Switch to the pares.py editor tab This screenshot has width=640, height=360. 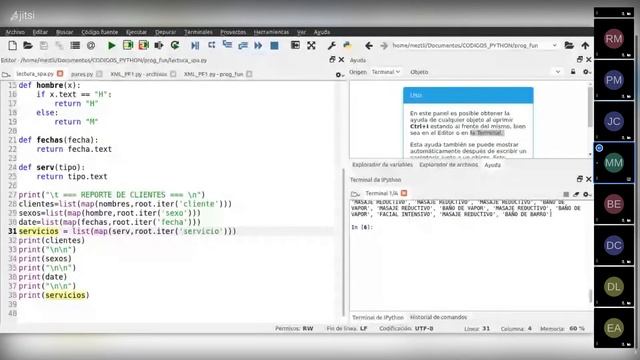pos(82,74)
